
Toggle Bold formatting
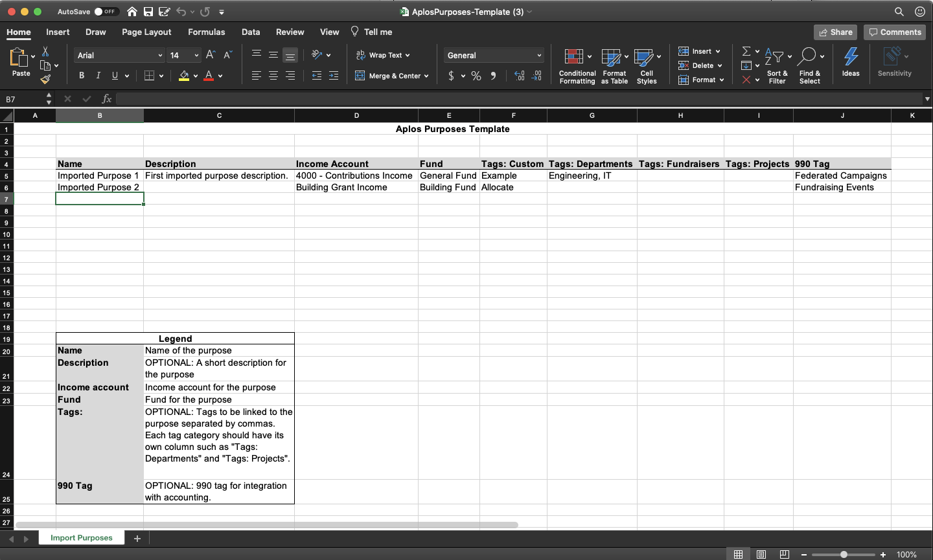pos(82,76)
